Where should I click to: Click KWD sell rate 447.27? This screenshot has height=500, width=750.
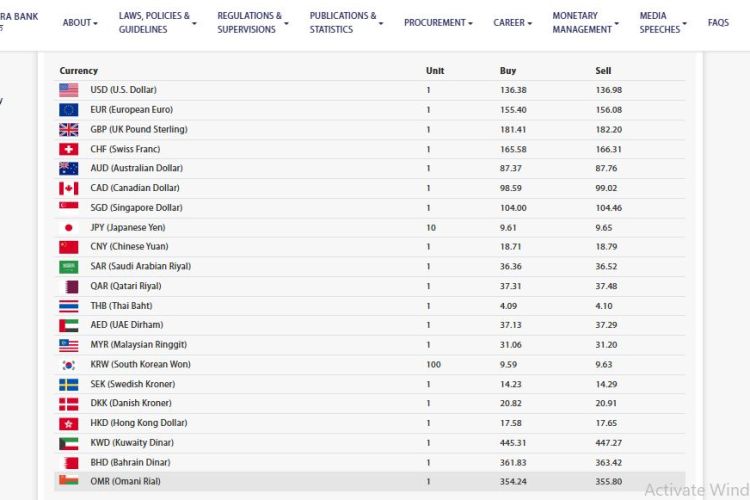click(608, 443)
